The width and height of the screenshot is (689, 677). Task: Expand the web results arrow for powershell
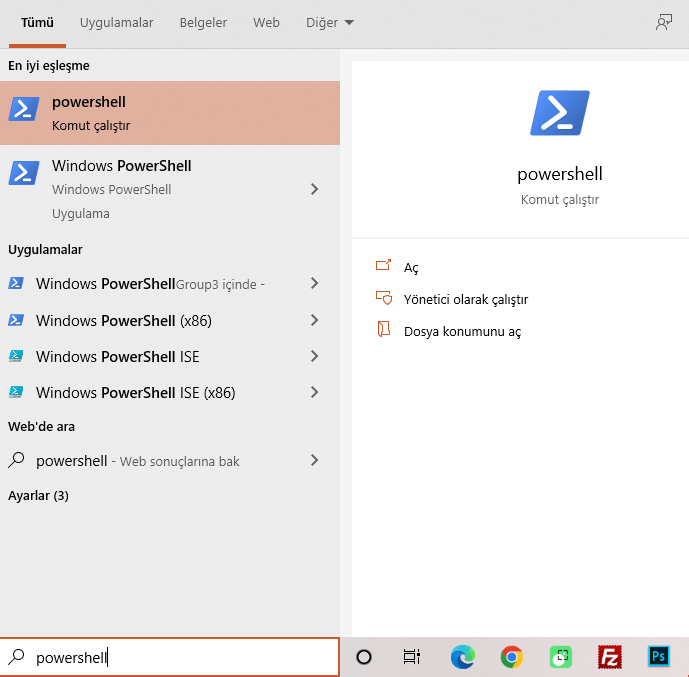(x=314, y=460)
